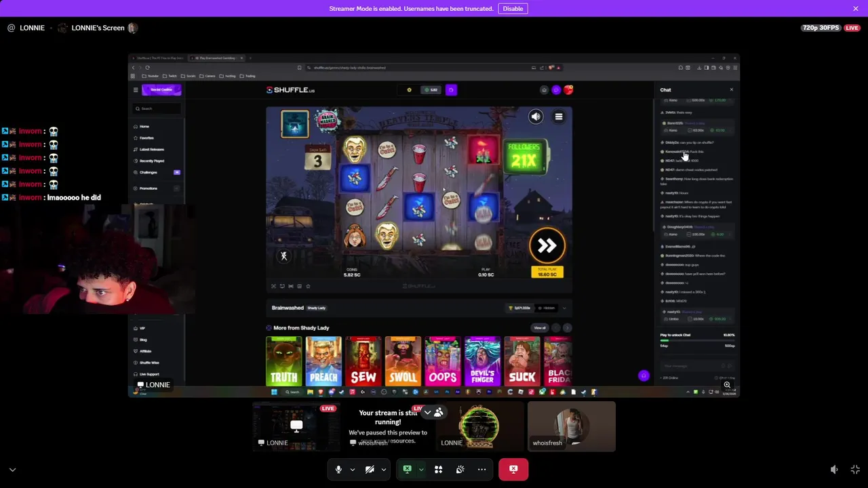868x488 pixels.
Task: Open the activities launcher icon
Action: [x=438, y=469]
